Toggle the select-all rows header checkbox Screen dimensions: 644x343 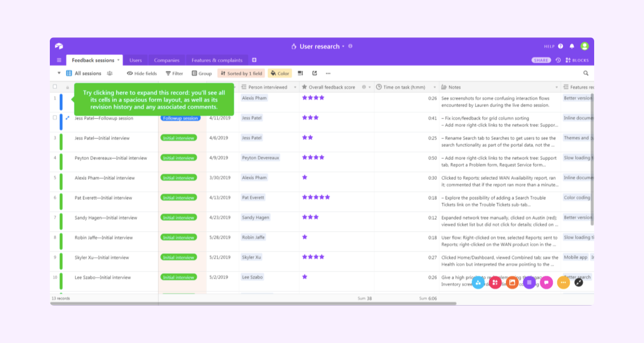55,87
